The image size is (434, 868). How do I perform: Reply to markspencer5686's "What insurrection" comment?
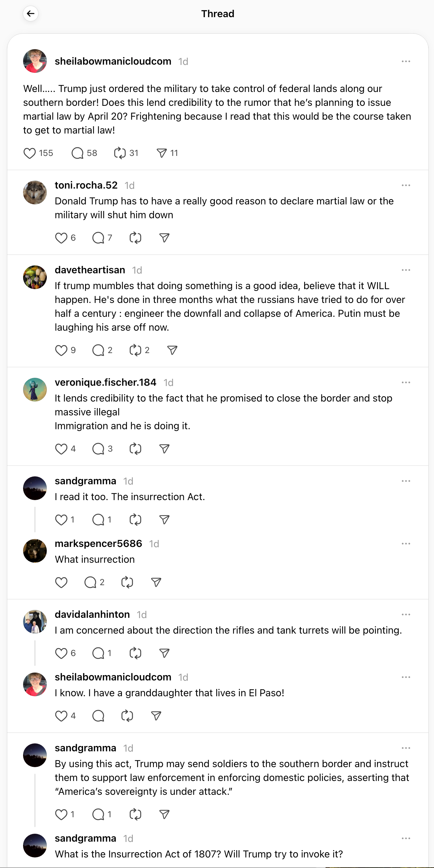[90, 583]
